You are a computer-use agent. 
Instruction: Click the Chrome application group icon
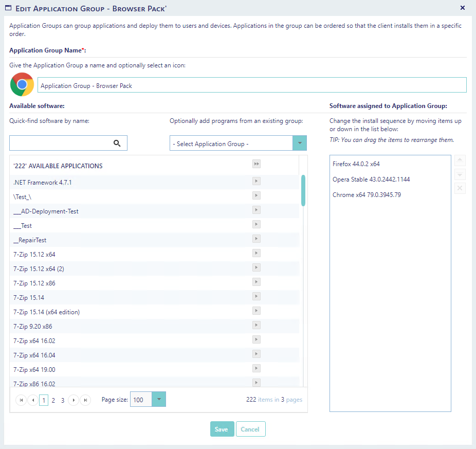coord(22,85)
